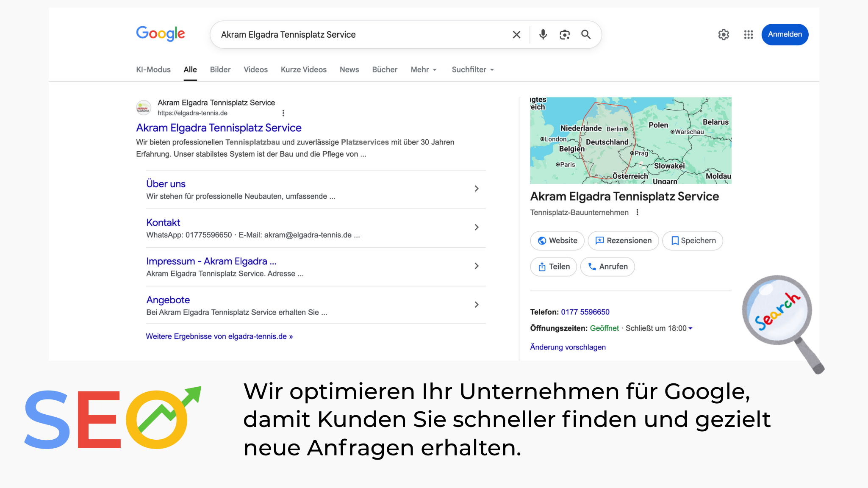Open three-dot menu next to Tennisplatz-Bauunternehmen
This screenshot has width=868, height=488.
[637, 212]
